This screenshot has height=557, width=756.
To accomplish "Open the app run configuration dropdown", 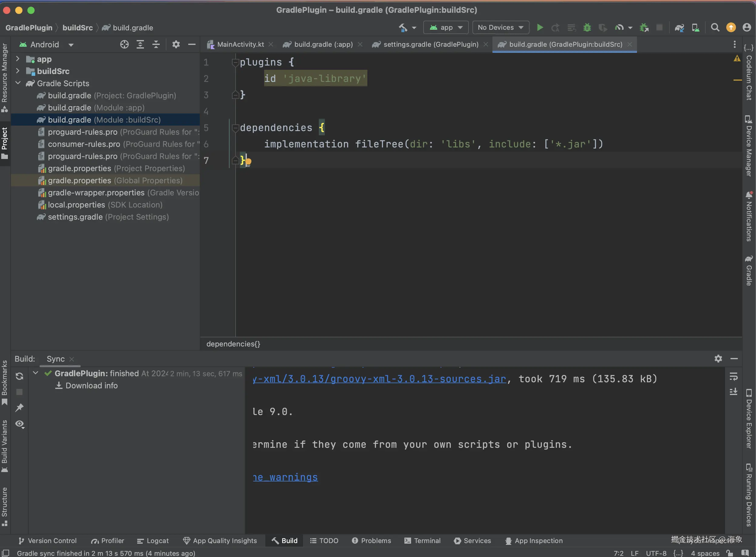I will (446, 27).
